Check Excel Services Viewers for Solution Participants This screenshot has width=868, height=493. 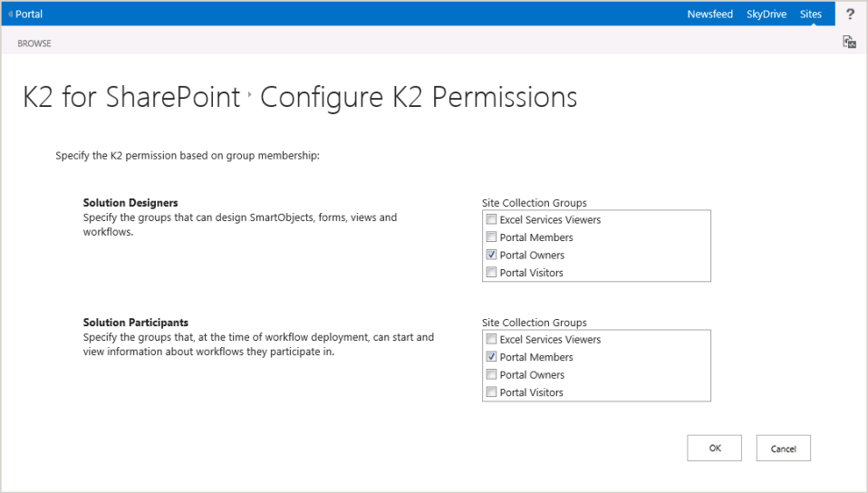coord(491,339)
